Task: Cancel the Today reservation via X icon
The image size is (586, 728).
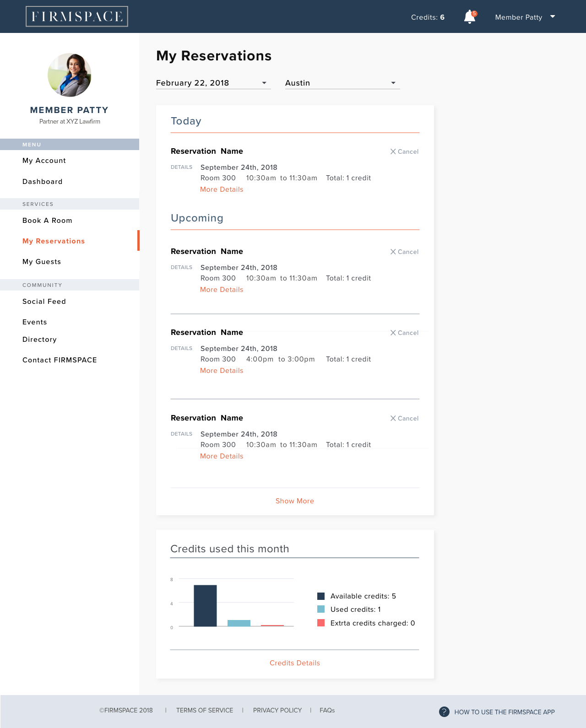Action: [393, 151]
